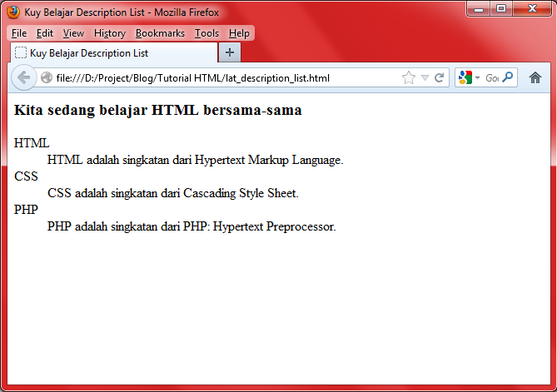The image size is (557, 392).
Task: Select the Kuy Belajar Description List tab
Action: 114,53
